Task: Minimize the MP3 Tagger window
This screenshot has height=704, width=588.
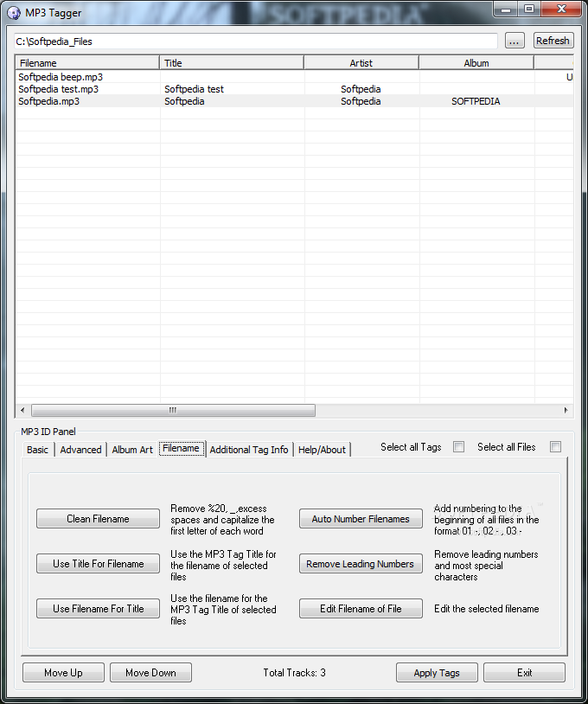Action: (x=506, y=9)
